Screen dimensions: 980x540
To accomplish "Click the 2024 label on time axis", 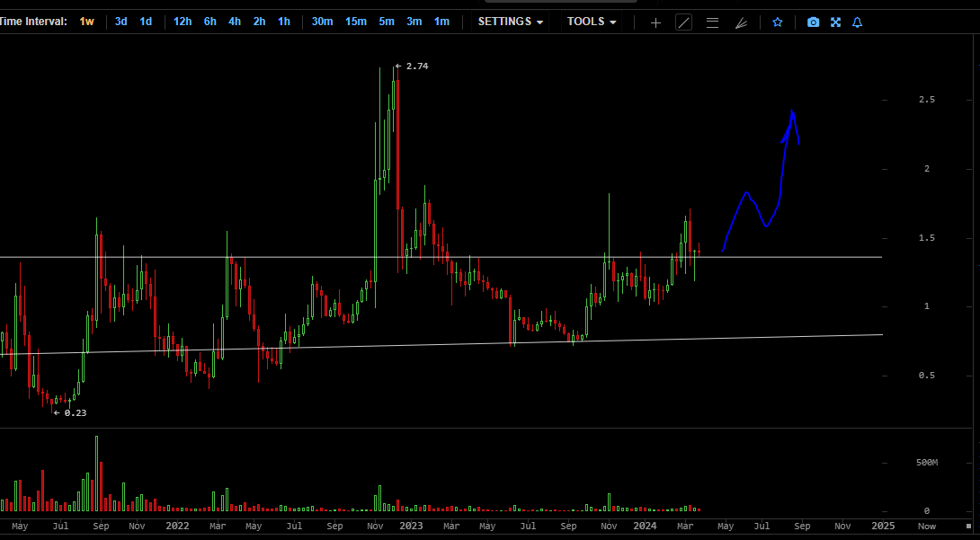I will (646, 527).
